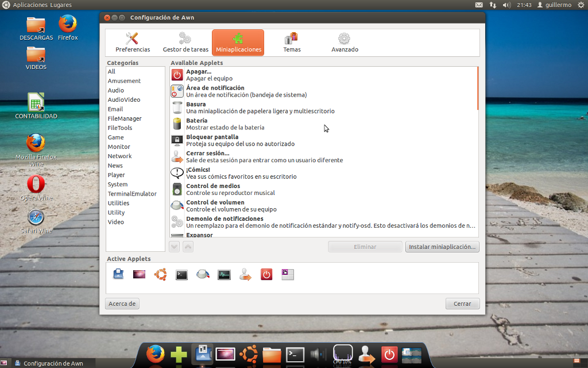Go to the Avanzado tab

point(345,43)
